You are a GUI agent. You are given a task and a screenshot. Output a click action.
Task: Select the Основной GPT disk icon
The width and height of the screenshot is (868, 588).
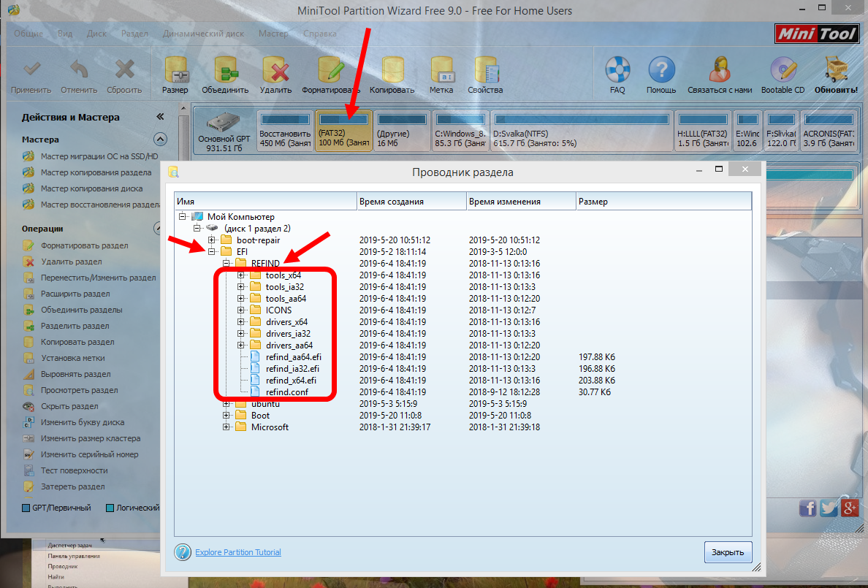(224, 122)
